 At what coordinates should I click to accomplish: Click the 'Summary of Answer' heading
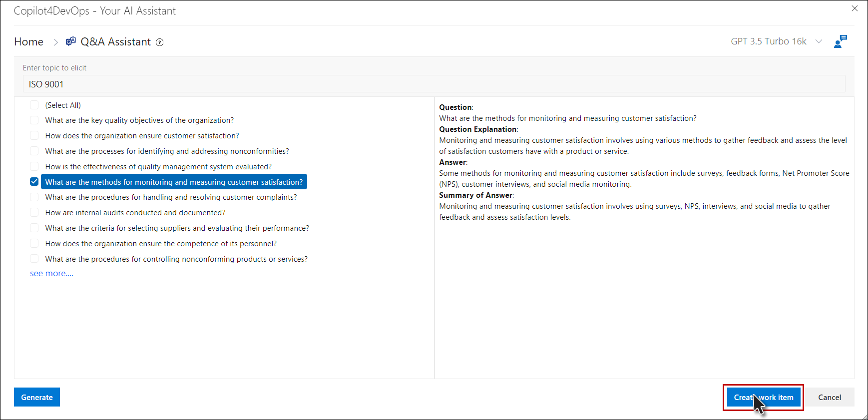tap(476, 195)
